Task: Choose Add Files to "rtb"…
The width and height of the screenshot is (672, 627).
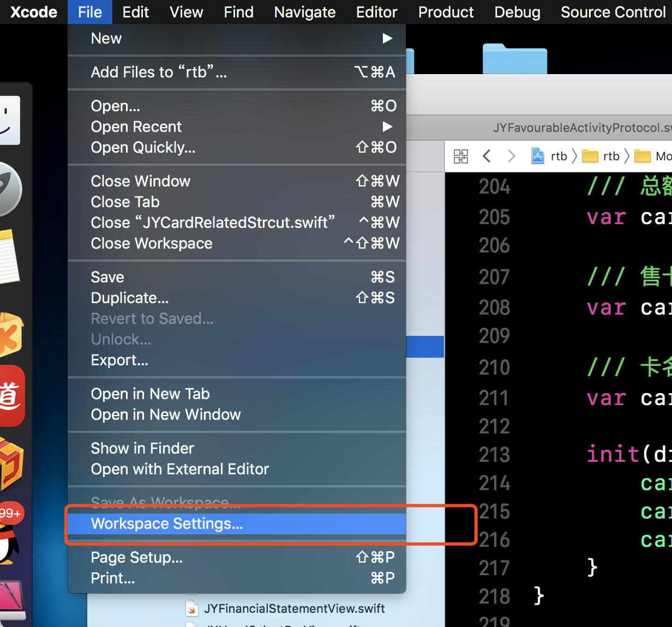Action: (x=237, y=72)
